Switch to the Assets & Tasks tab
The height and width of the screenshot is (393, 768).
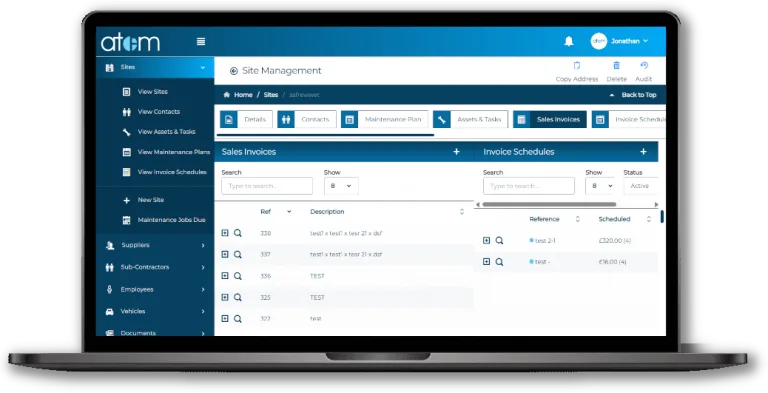(x=470, y=120)
